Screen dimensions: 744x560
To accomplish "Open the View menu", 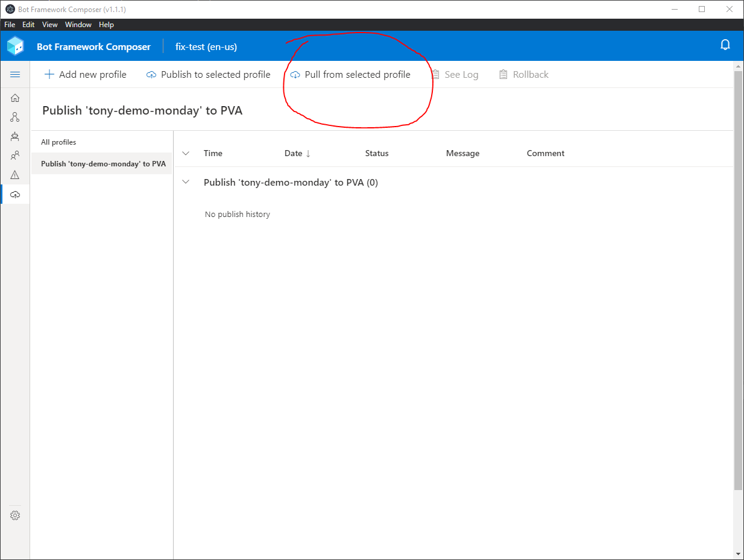I will (50, 25).
